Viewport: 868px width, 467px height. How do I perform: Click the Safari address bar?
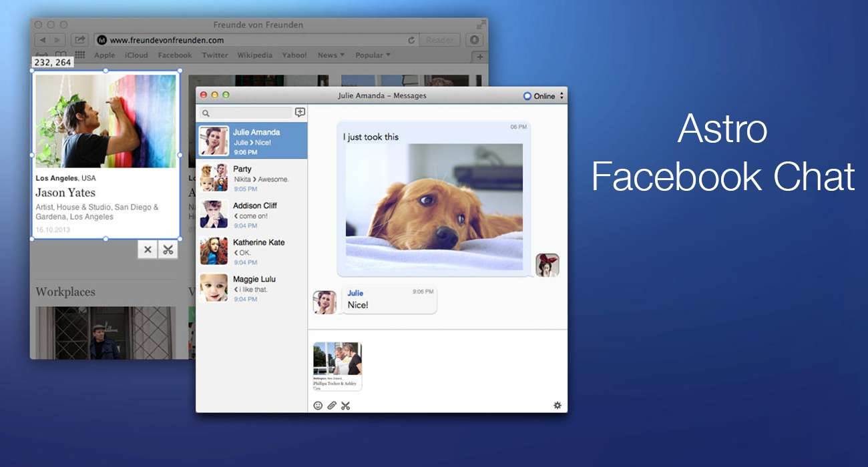point(256,40)
